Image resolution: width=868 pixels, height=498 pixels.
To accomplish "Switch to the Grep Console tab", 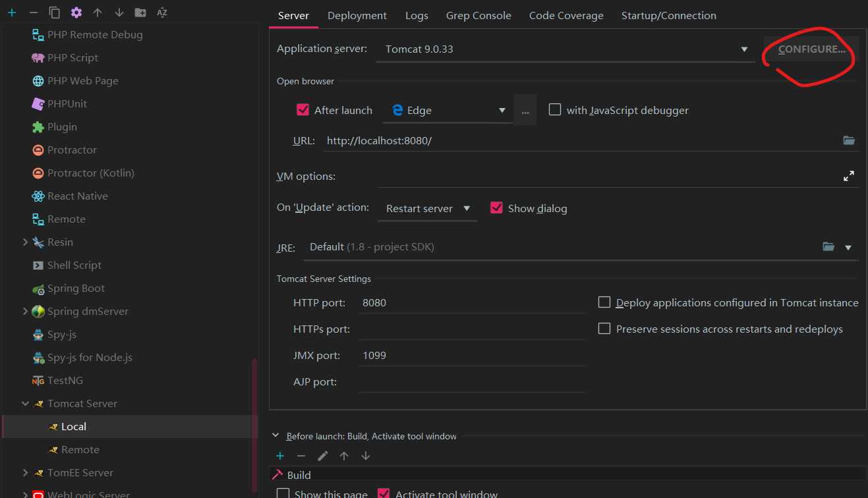I will [x=478, y=15].
